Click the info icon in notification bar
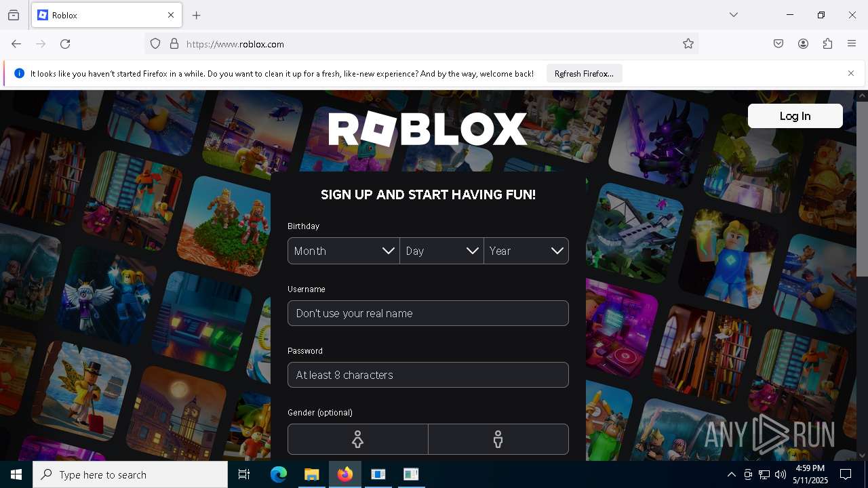The width and height of the screenshot is (868, 488). pos(19,73)
